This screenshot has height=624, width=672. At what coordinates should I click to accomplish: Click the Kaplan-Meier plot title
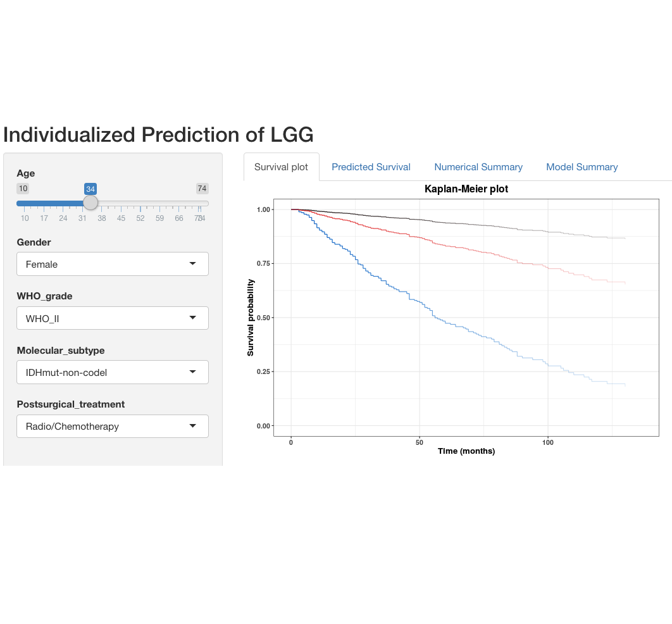tap(466, 189)
